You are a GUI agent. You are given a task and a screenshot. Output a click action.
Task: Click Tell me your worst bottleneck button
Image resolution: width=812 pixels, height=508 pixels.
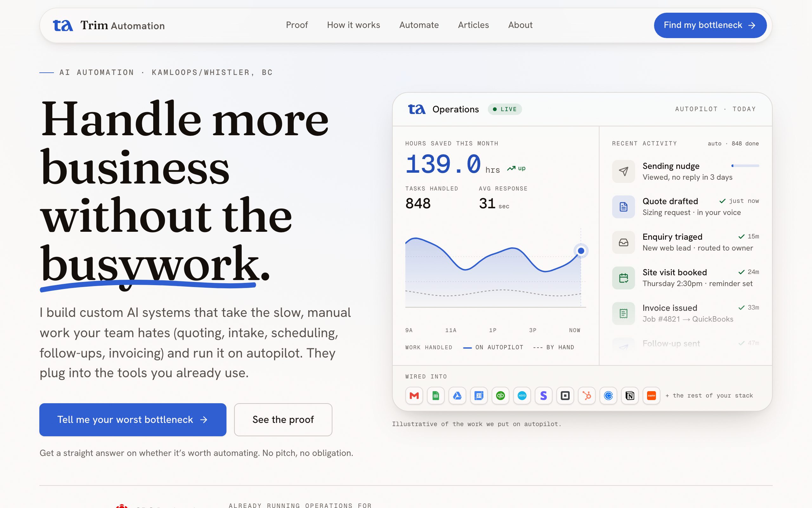point(133,420)
